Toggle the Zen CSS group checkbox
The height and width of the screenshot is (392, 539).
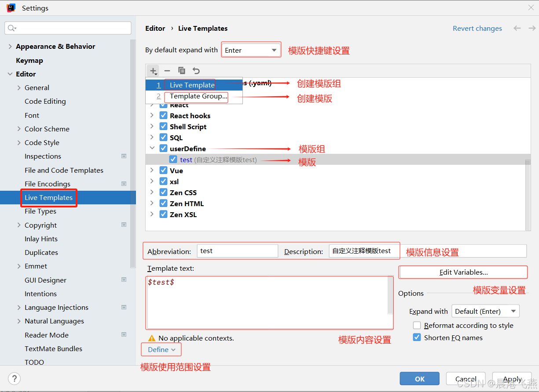click(163, 192)
